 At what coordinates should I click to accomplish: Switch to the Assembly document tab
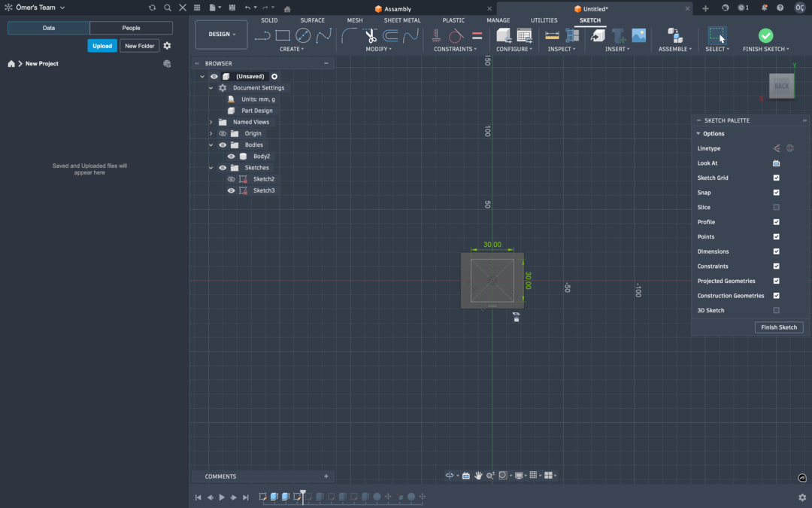coord(397,9)
